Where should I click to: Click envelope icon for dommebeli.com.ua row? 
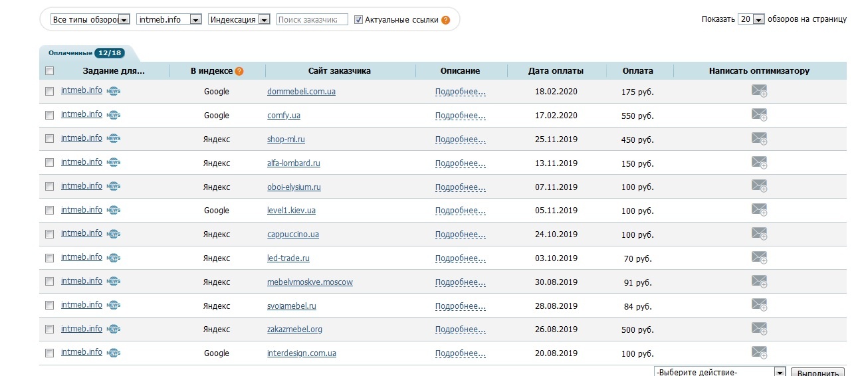click(x=759, y=92)
